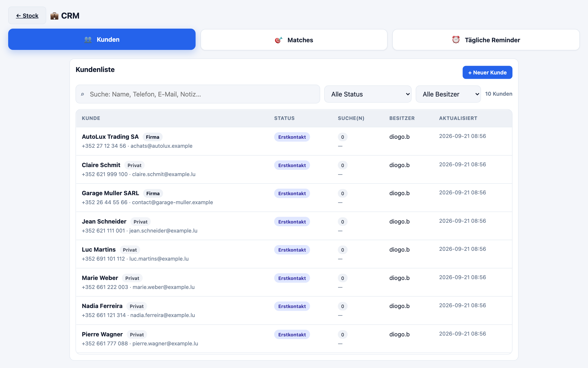The width and height of the screenshot is (588, 368).
Task: Click the Privat tag of Claire Schmit
Action: tap(134, 165)
